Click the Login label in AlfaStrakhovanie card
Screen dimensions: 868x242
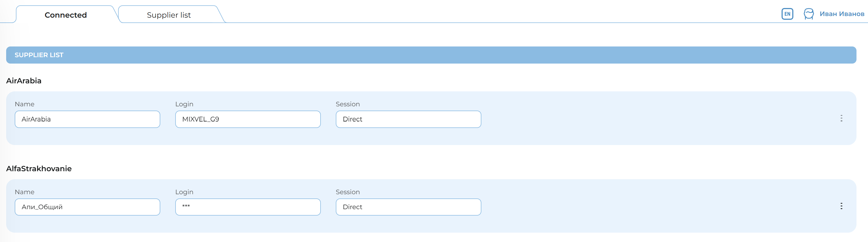[184, 192]
